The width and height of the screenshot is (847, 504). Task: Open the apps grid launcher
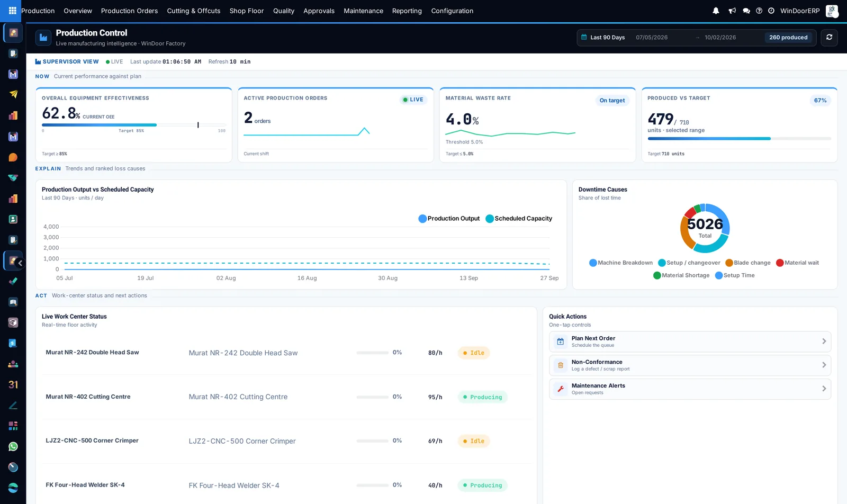click(12, 11)
